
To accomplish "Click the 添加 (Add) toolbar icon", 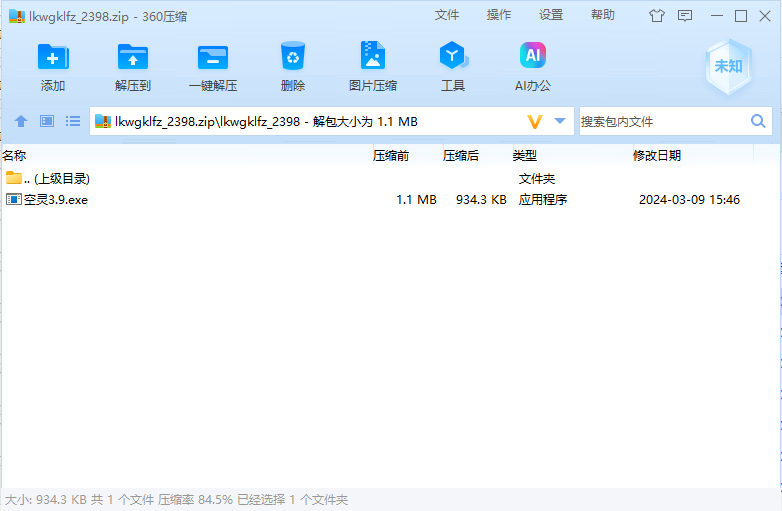I will coord(53,57).
